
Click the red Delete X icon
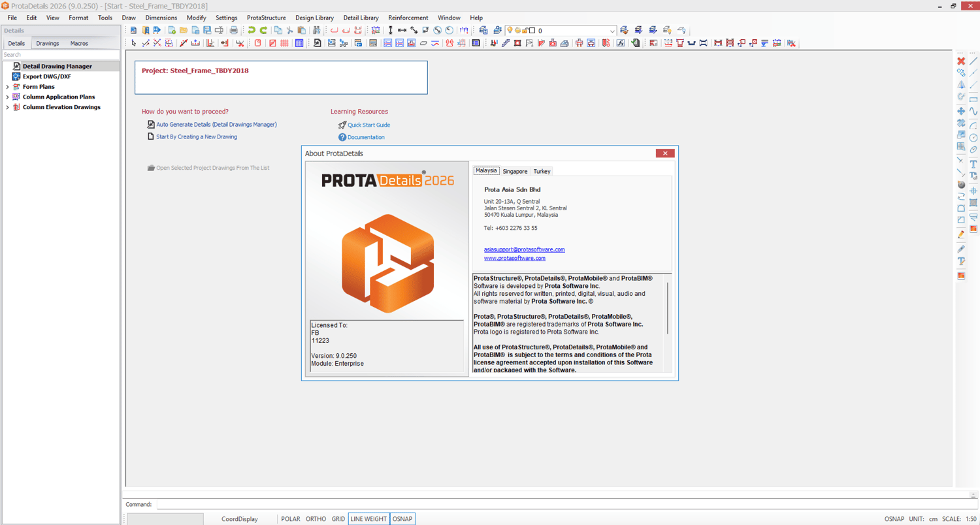[961, 61]
